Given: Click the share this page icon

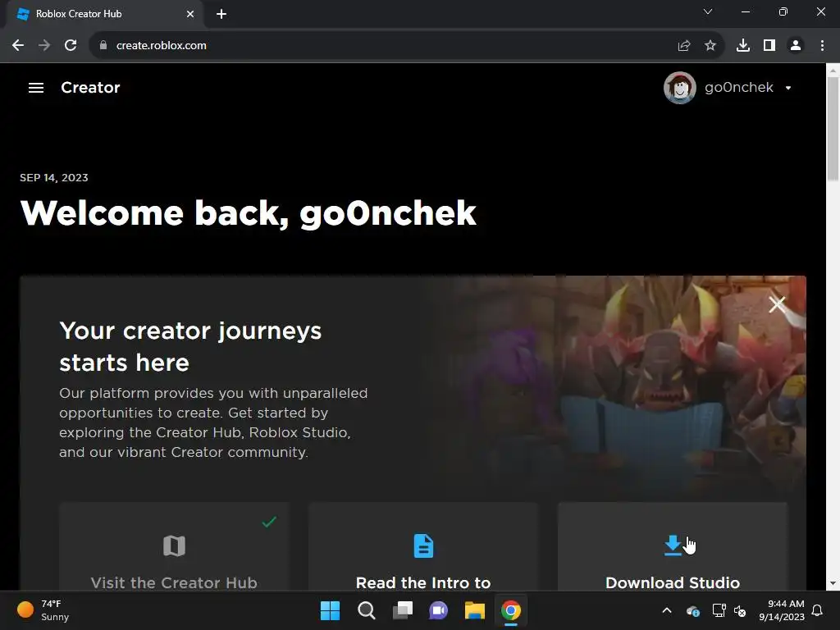Looking at the screenshot, I should tap(683, 46).
